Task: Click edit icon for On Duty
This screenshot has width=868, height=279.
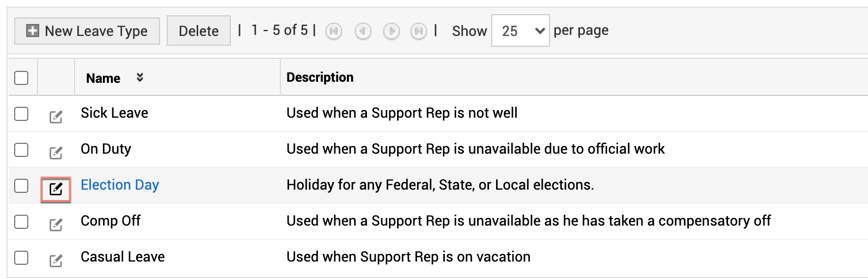Action: point(56,153)
